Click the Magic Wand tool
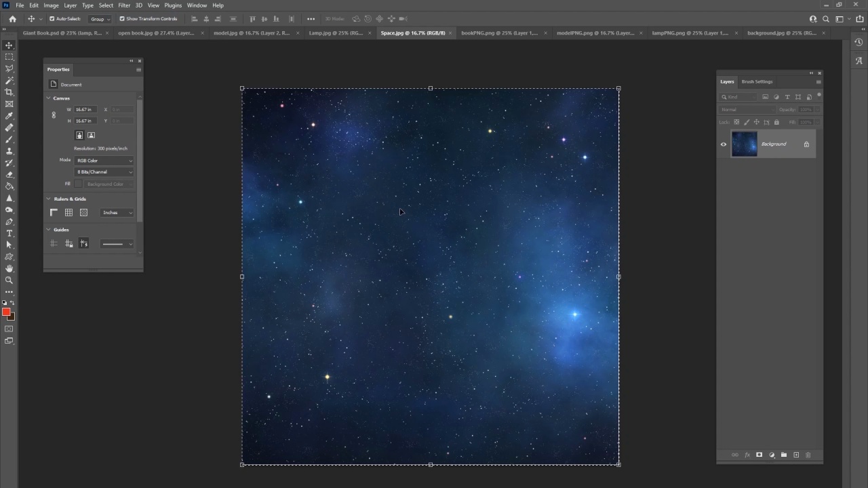The height and width of the screenshot is (488, 868). [9, 81]
